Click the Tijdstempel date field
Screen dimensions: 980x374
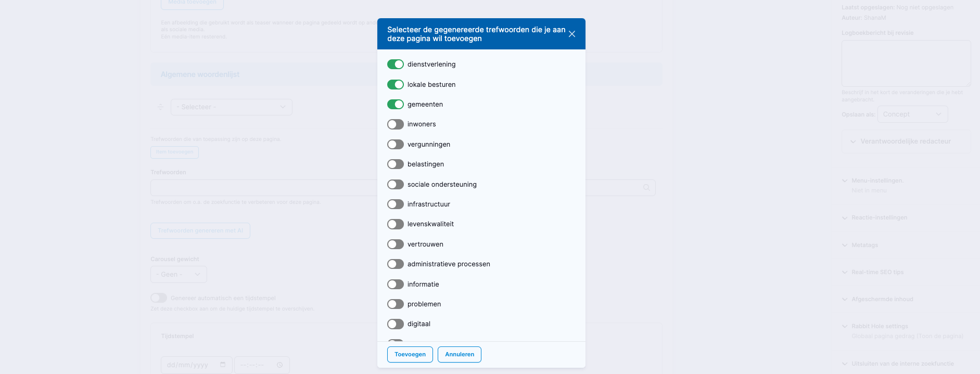pos(197,365)
